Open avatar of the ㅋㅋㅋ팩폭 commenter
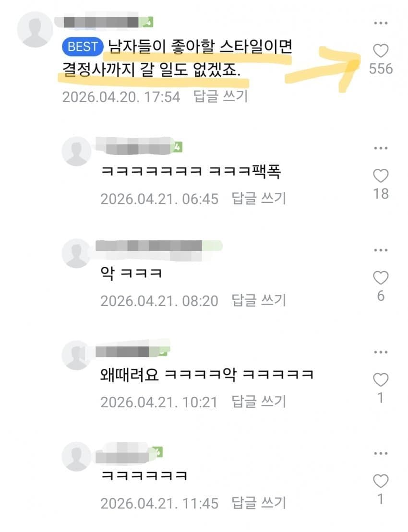The width and height of the screenshot is (408, 532). click(x=77, y=151)
